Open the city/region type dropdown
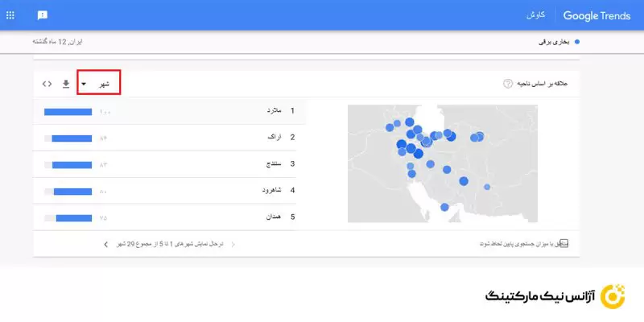Viewport: 644px width, 322px height. [x=98, y=84]
